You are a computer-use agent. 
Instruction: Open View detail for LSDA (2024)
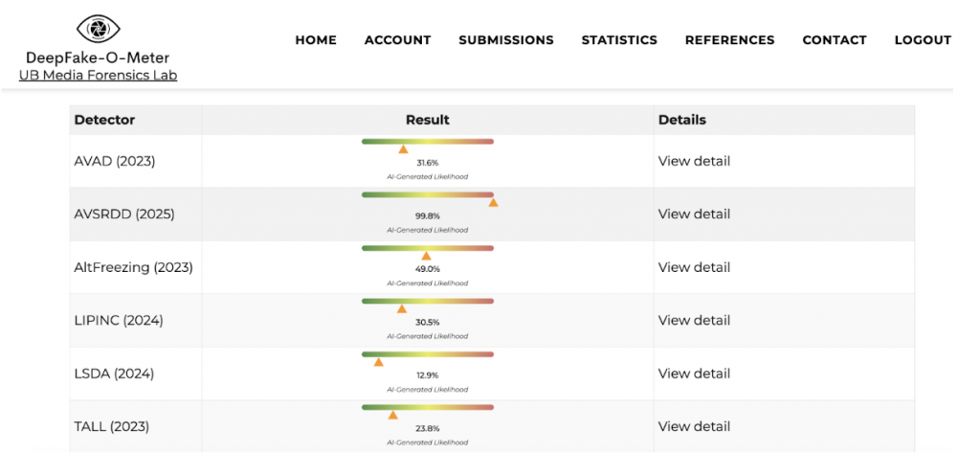coord(694,374)
